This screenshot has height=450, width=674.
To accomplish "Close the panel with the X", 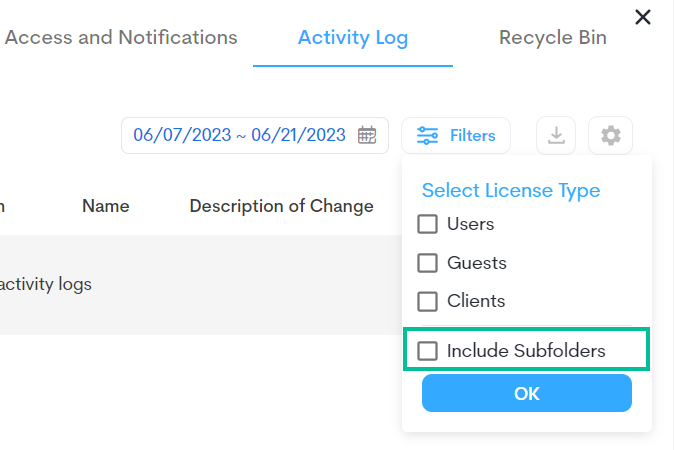I will tap(643, 16).
